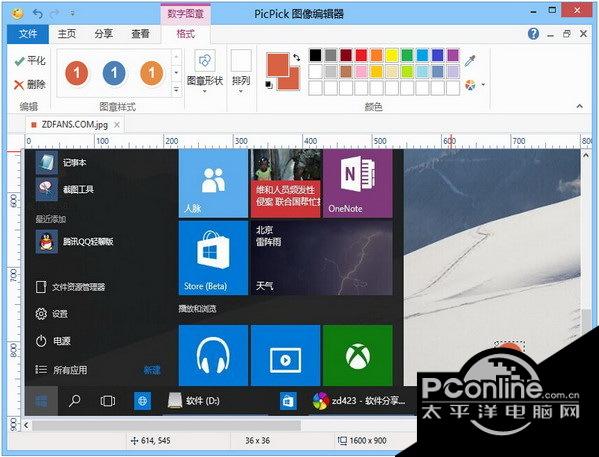Click the headphones music tile in canvas
The height and width of the screenshot is (457, 599).
[x=213, y=355]
